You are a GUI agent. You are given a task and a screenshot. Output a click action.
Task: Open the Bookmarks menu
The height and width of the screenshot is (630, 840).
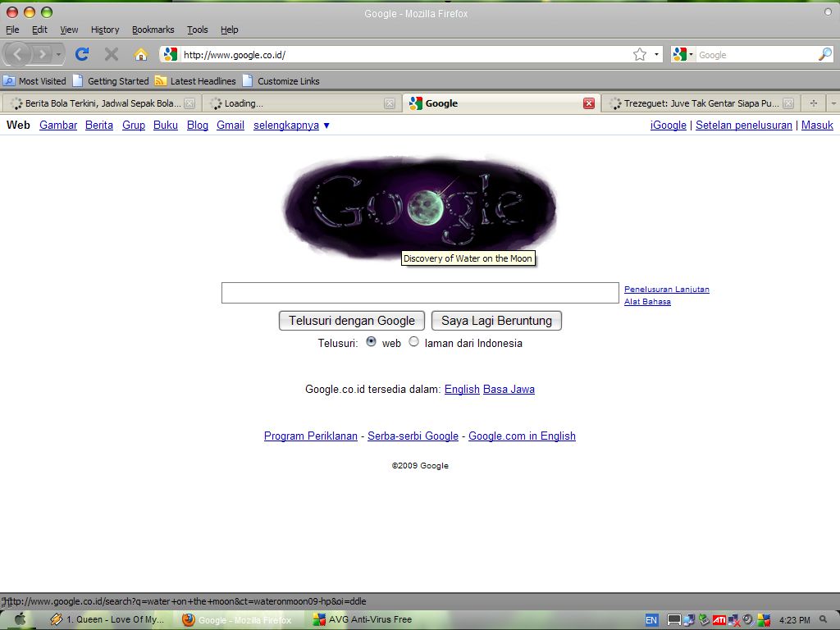click(x=153, y=30)
